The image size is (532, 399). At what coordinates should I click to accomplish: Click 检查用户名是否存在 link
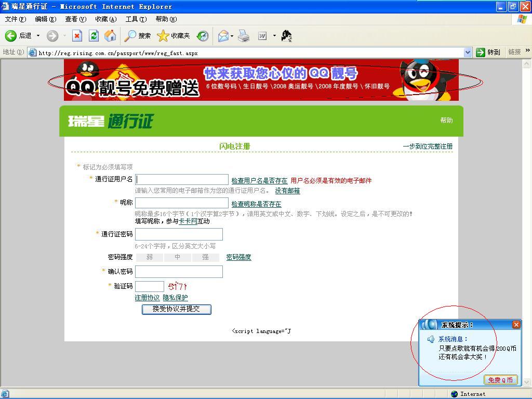click(x=259, y=180)
